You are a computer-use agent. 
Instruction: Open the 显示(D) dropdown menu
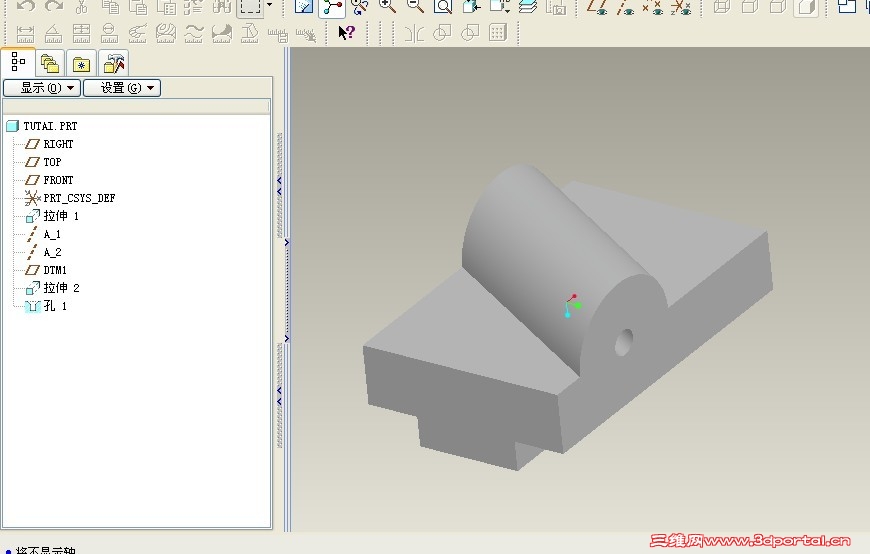point(42,88)
